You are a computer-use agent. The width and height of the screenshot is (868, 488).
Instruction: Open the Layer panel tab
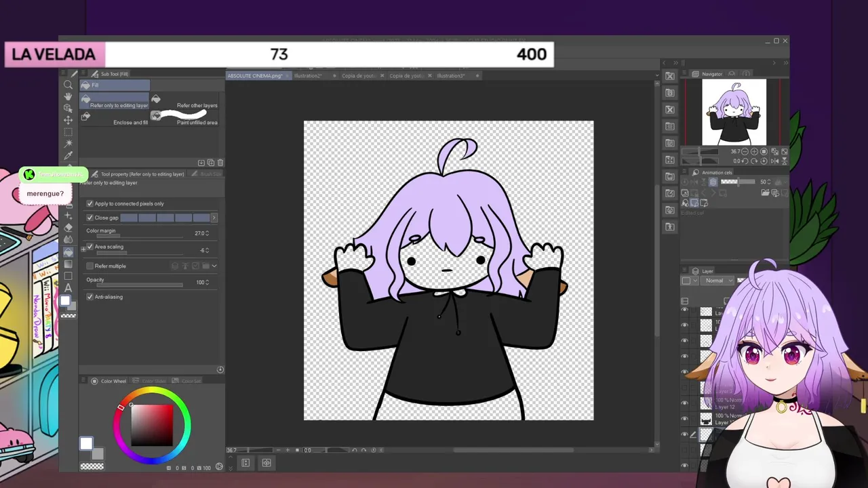point(703,271)
